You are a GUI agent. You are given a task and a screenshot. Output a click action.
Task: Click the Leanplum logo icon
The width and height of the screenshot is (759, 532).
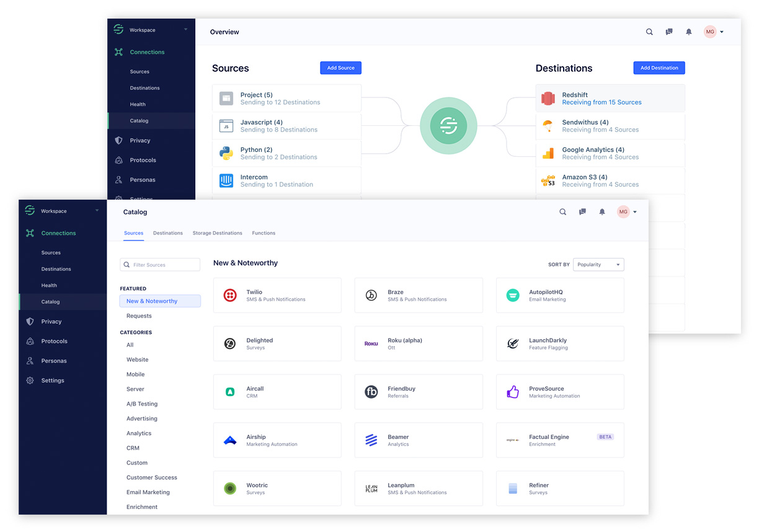(371, 489)
